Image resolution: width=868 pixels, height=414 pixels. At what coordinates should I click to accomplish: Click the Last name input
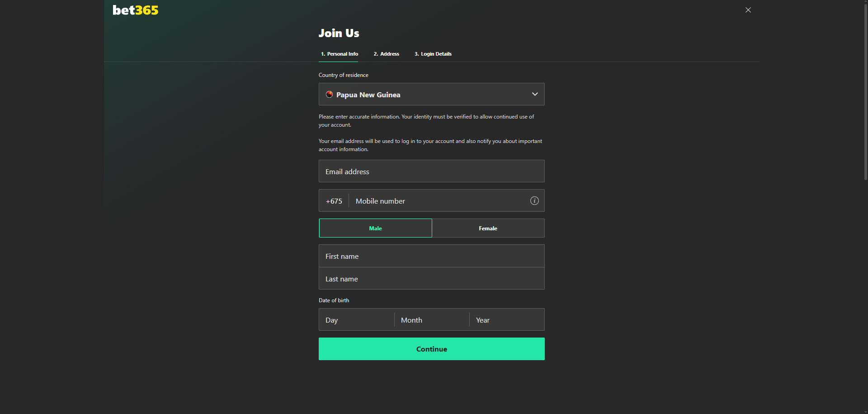[431, 279]
